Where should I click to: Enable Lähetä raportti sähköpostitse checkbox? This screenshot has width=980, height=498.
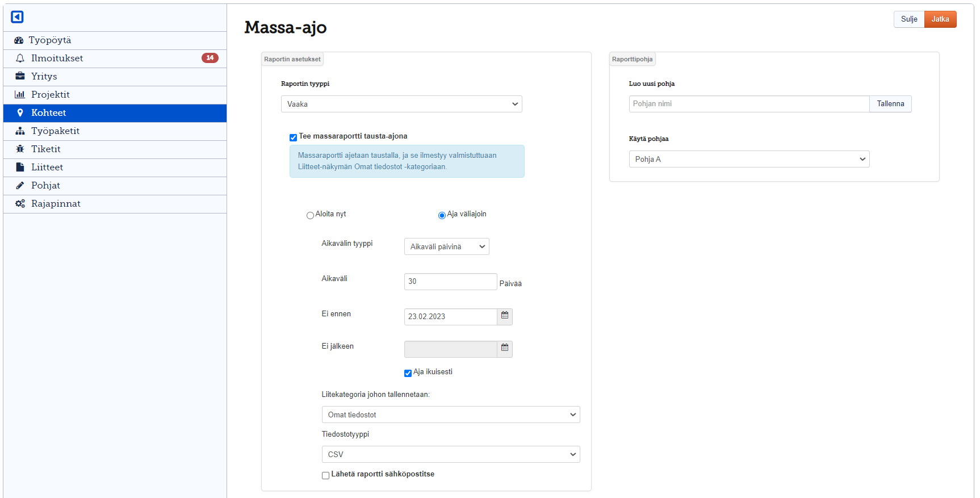coord(325,475)
